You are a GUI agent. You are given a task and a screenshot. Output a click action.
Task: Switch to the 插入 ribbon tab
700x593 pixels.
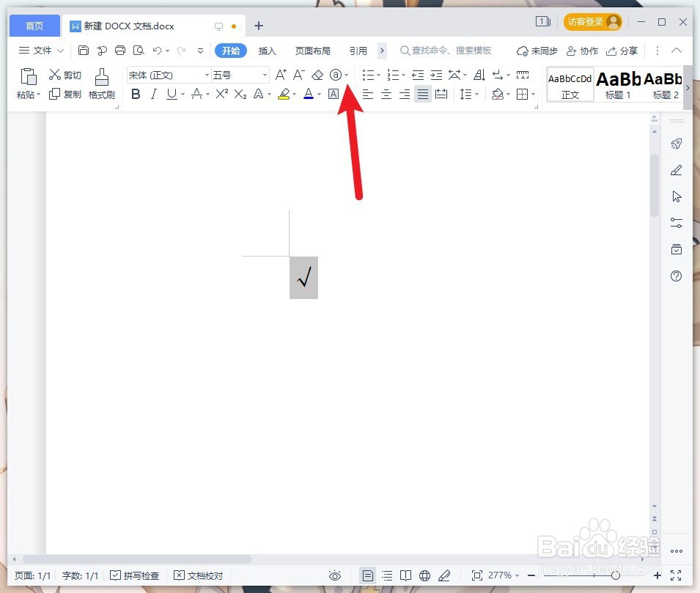click(267, 51)
